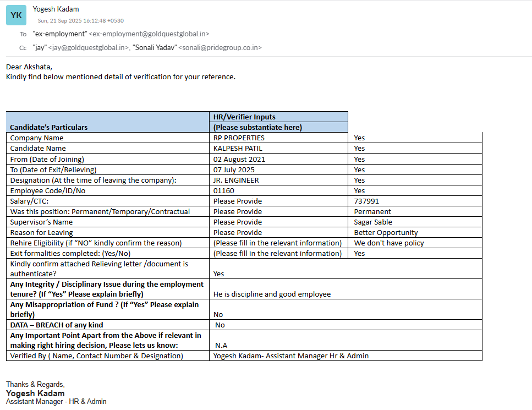The image size is (532, 410).
Task: Click 'Verified By' row label
Action: point(97,356)
